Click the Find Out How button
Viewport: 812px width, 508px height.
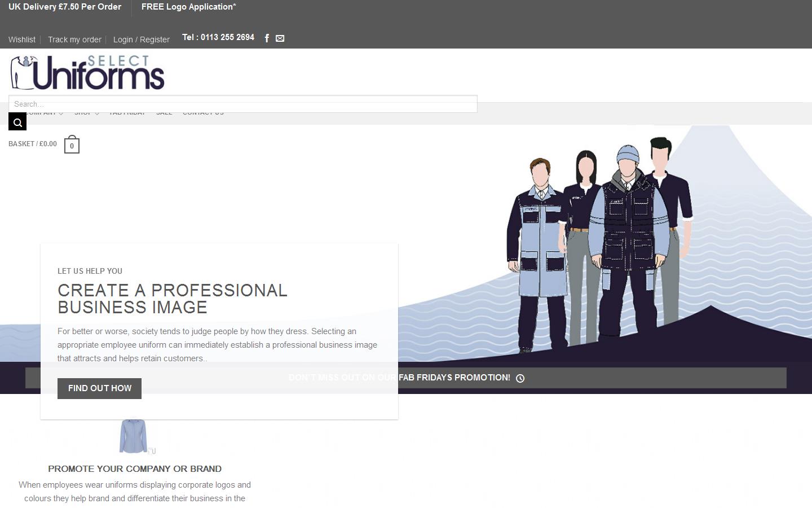coord(99,388)
